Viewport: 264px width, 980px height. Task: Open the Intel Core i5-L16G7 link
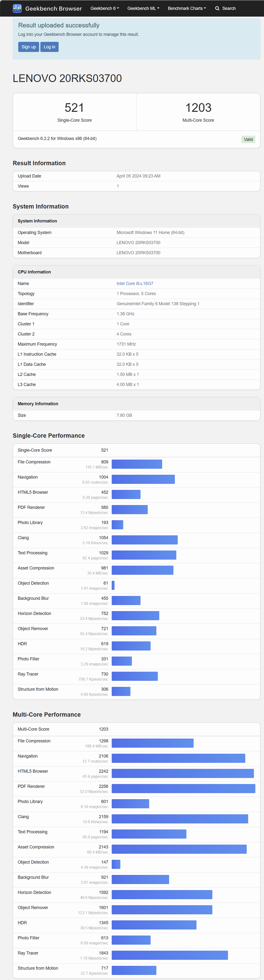pyautogui.click(x=135, y=284)
